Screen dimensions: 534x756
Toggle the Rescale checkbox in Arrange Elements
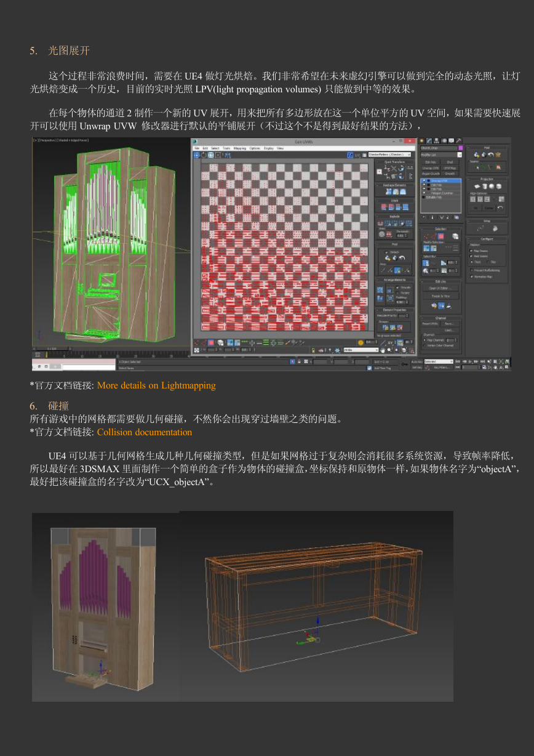[399, 288]
